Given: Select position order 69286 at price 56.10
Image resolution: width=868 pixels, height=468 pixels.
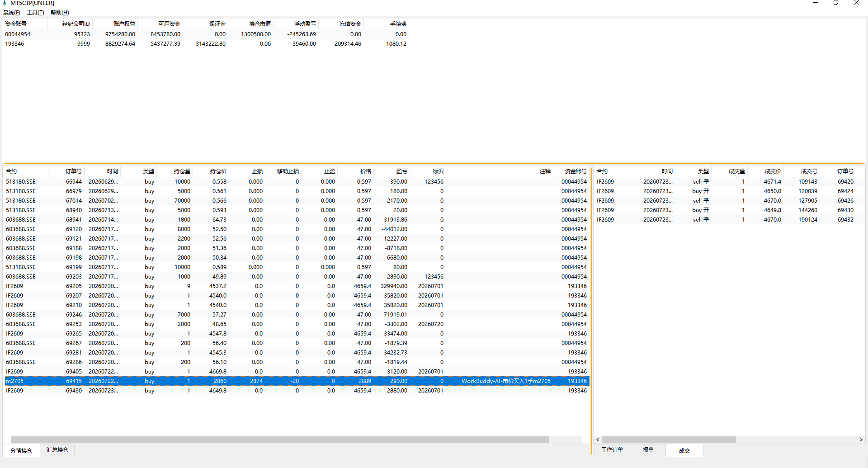Looking at the screenshot, I should (x=297, y=362).
